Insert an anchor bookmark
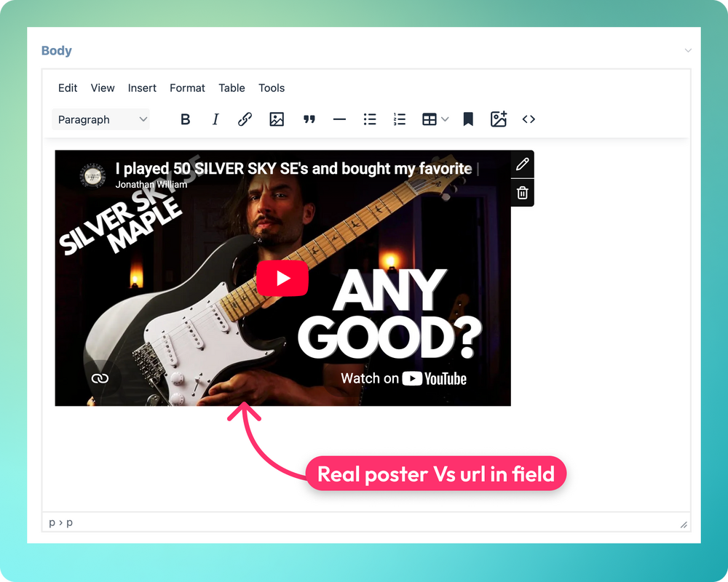 pyautogui.click(x=468, y=120)
